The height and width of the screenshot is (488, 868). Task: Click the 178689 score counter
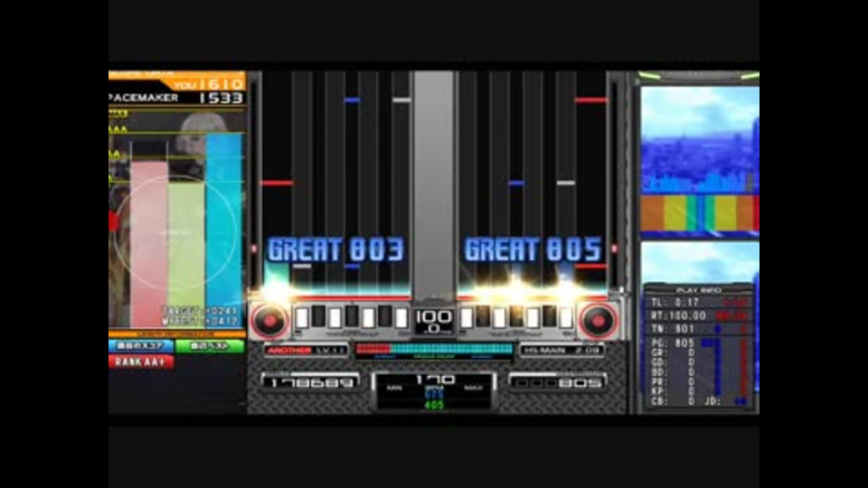(310, 382)
